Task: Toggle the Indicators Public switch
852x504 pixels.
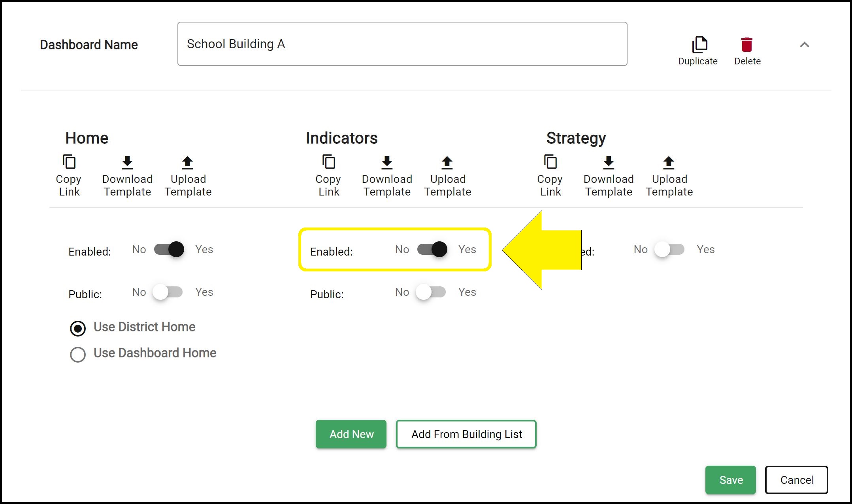Action: coord(430,292)
